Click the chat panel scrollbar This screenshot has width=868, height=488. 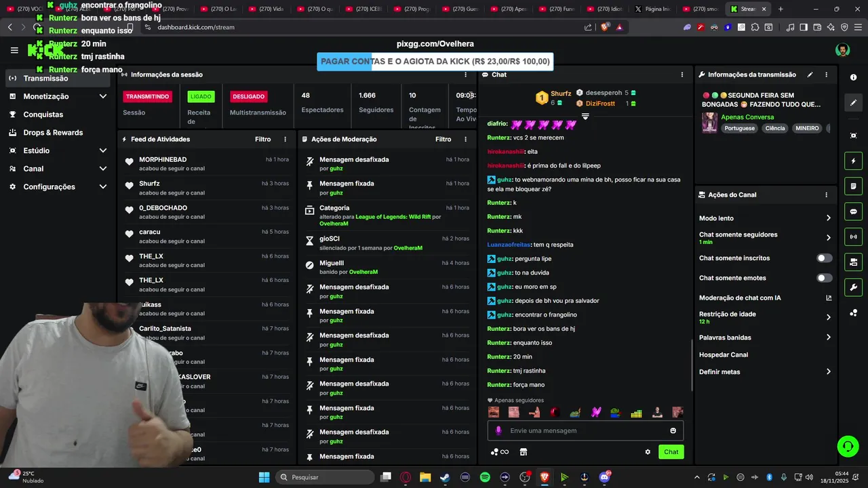tap(691, 365)
